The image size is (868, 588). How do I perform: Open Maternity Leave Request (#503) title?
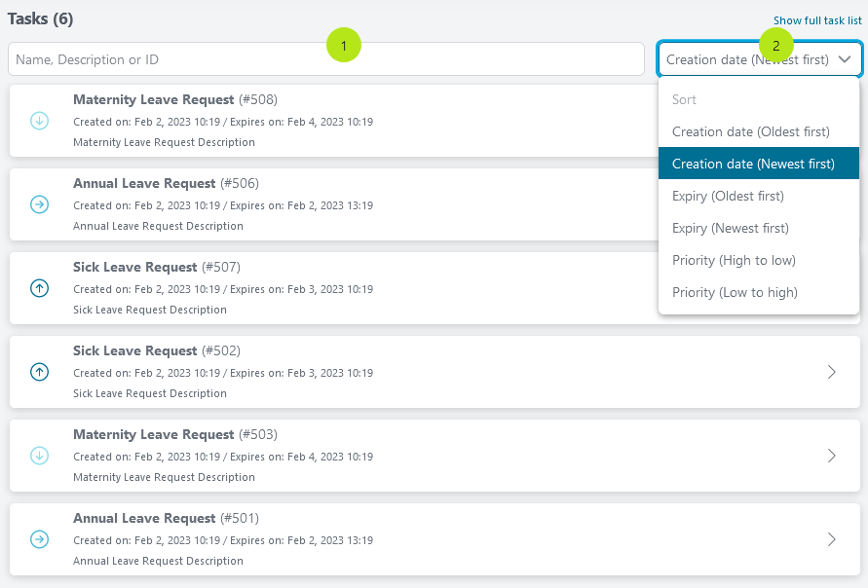pyautogui.click(x=175, y=434)
